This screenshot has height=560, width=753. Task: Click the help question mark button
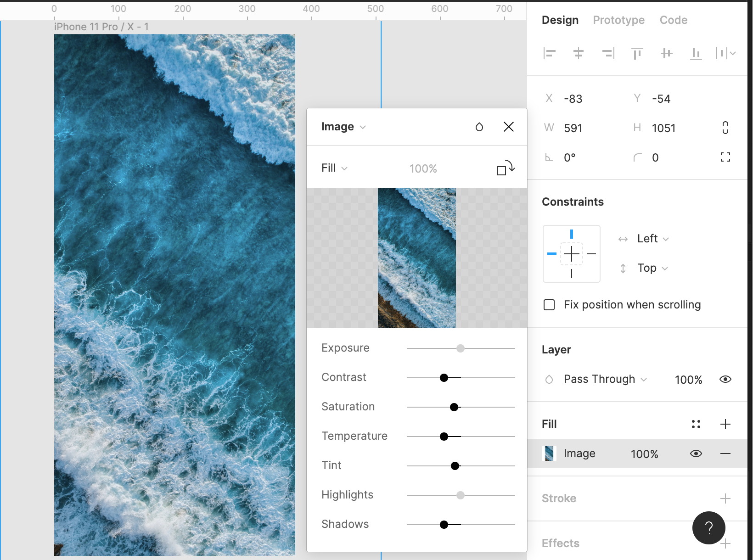click(708, 528)
